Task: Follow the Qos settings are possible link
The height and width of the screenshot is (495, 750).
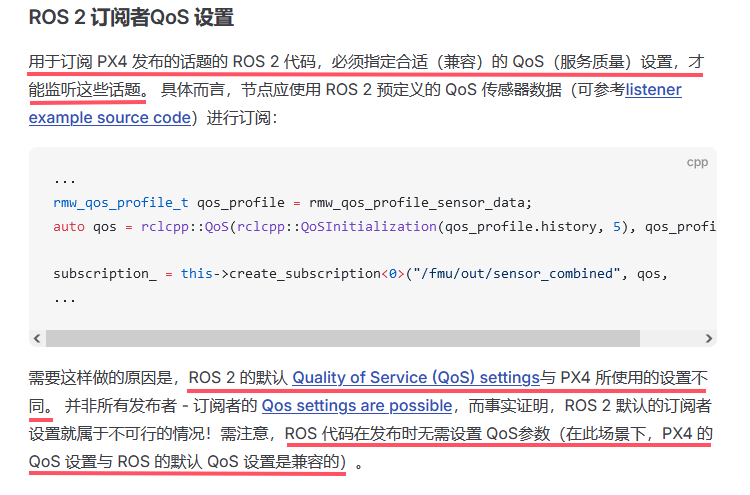Action: (357, 406)
